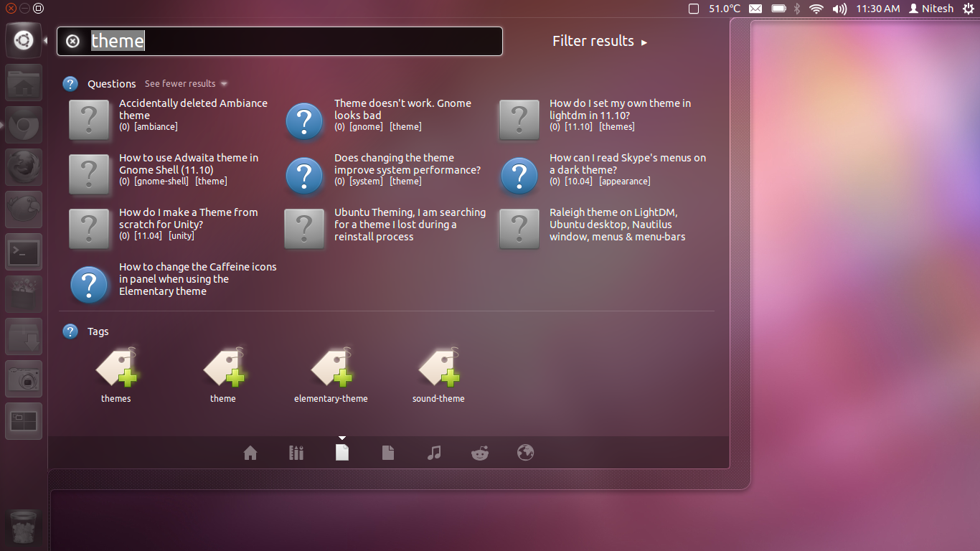Select the 'sound-theme' tag

(438, 375)
